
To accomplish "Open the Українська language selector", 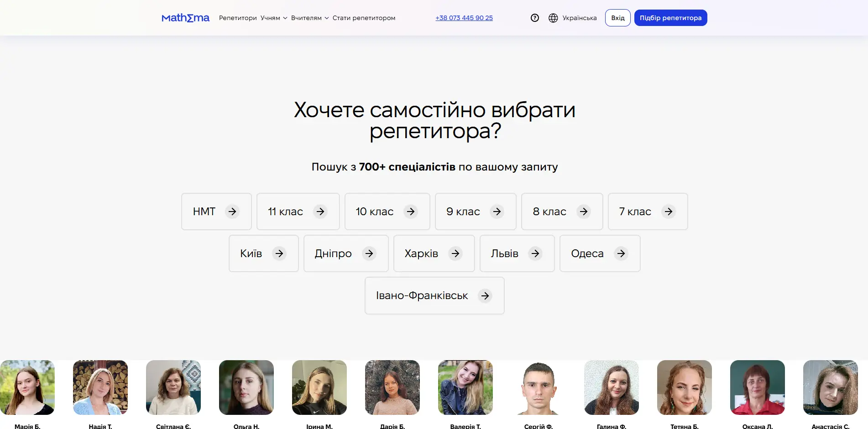I will pos(579,17).
